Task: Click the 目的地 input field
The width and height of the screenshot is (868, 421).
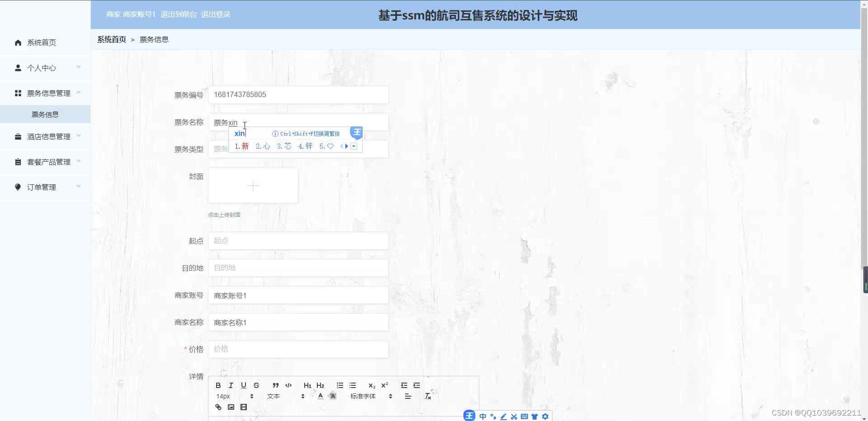Action: point(298,268)
